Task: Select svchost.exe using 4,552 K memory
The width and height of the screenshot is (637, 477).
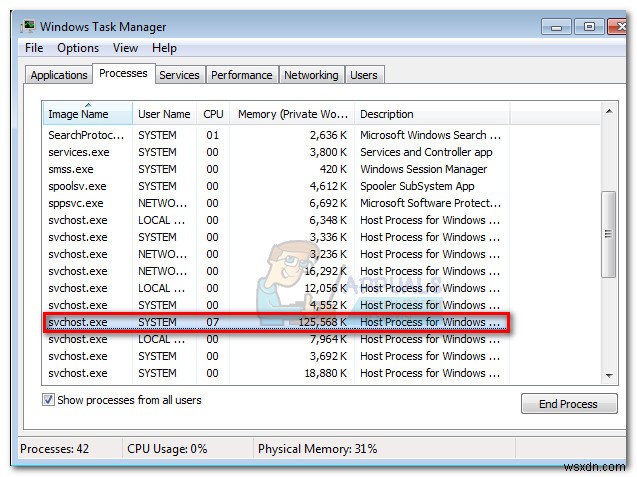Action: coord(276,305)
